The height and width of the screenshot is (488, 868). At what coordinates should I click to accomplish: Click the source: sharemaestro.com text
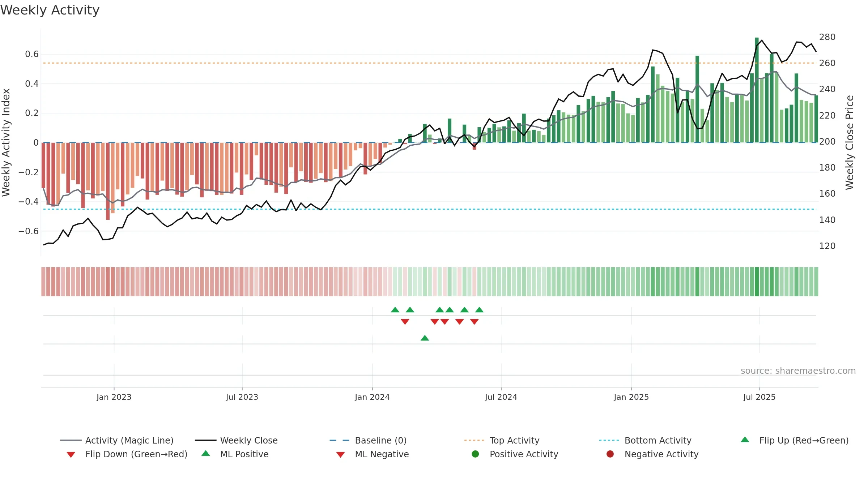pos(798,371)
